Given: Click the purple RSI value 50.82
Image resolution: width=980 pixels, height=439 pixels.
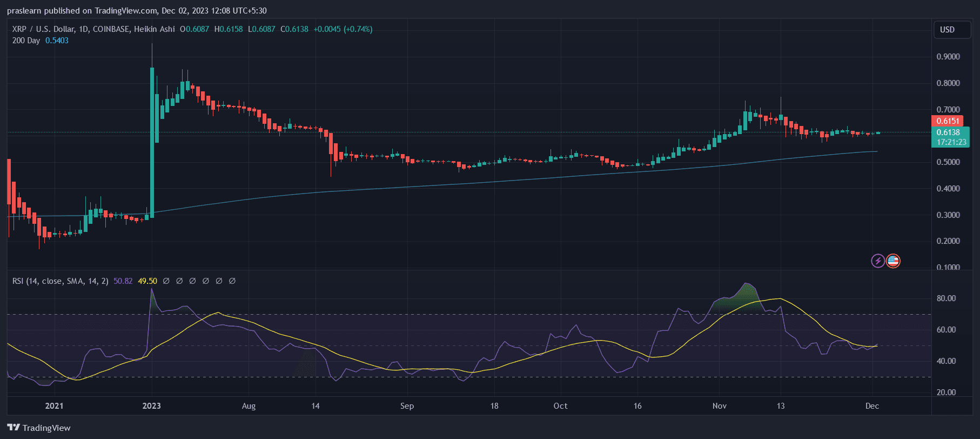Looking at the screenshot, I should pyautogui.click(x=123, y=281).
